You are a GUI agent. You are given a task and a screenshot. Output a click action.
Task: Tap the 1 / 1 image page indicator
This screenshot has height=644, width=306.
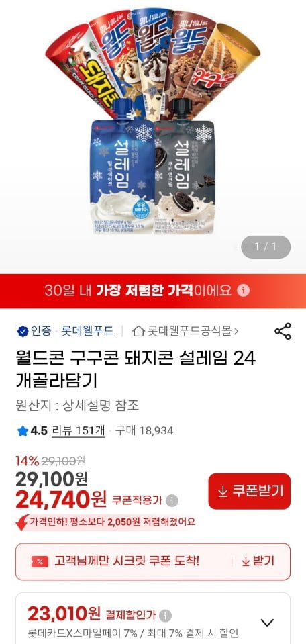[x=266, y=247]
